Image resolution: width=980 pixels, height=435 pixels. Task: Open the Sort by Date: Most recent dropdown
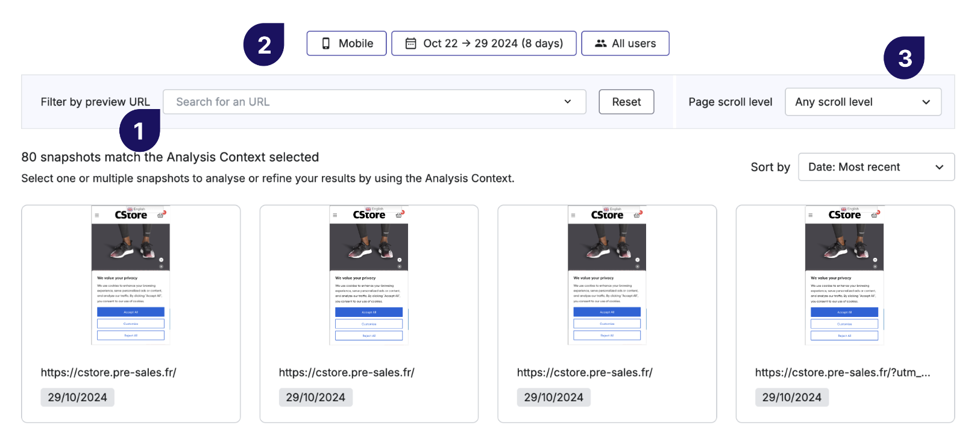tap(876, 167)
